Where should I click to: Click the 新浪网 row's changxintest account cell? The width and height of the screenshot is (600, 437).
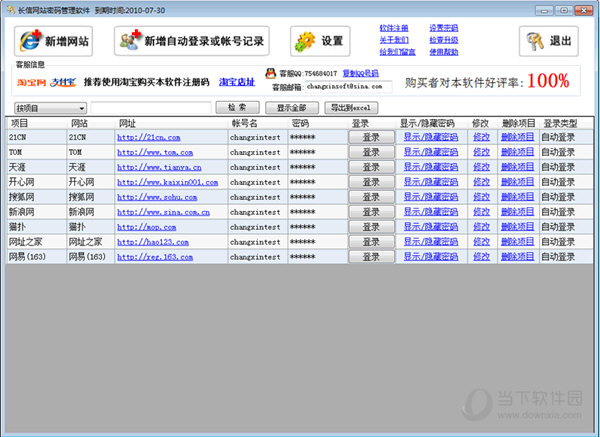point(258,212)
